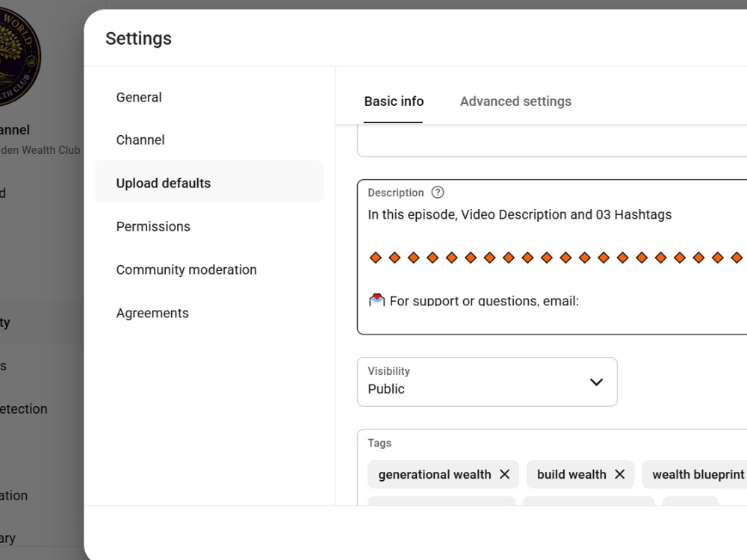Switch to the Basic info tab
This screenshot has height=560, width=747.
pyautogui.click(x=394, y=102)
